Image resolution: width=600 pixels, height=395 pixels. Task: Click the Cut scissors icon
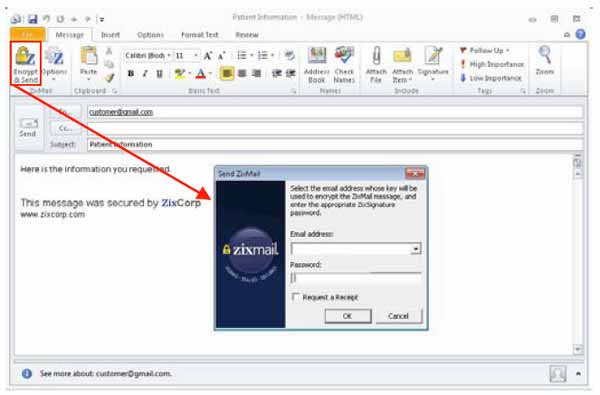pyautogui.click(x=109, y=51)
